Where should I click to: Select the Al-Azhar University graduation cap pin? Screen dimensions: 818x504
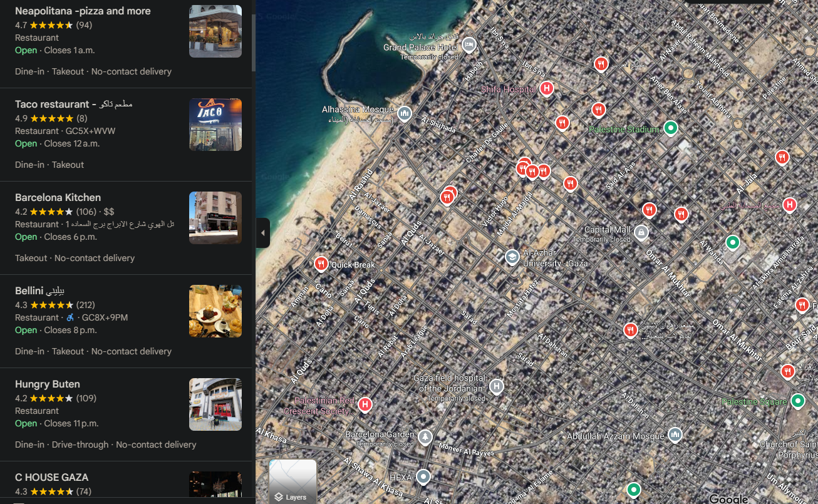(512, 257)
